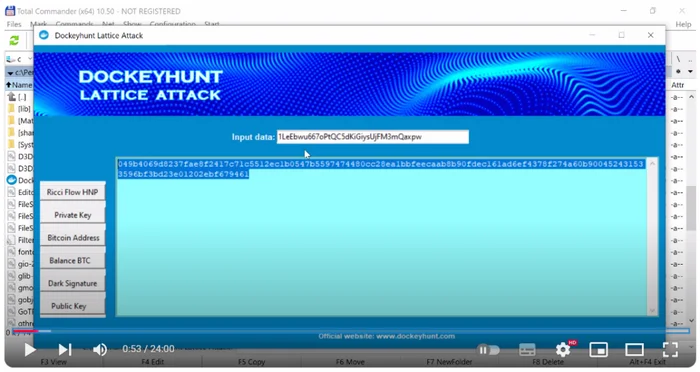700x372 pixels.
Task: Expand the c:\ path history arrow
Action: pos(10,72)
